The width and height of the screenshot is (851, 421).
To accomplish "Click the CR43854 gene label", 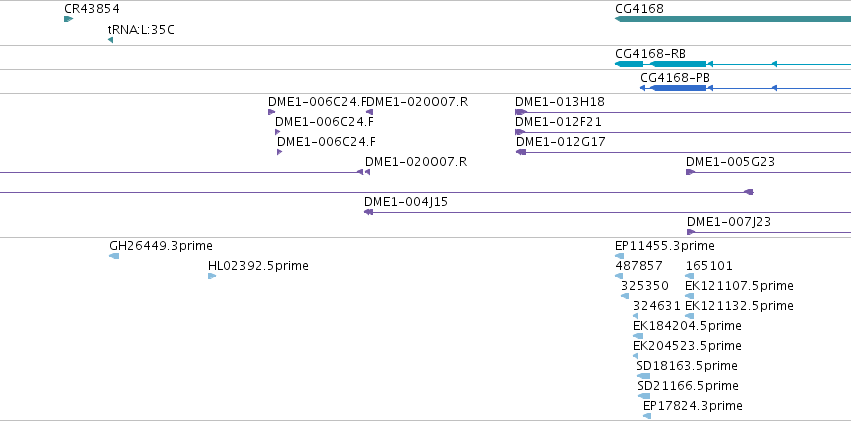I will pyautogui.click(x=92, y=9).
